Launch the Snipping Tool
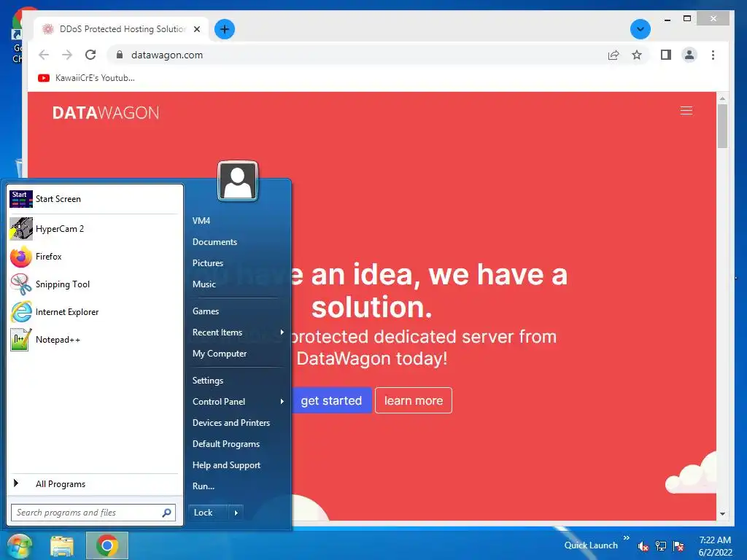 tap(94, 284)
